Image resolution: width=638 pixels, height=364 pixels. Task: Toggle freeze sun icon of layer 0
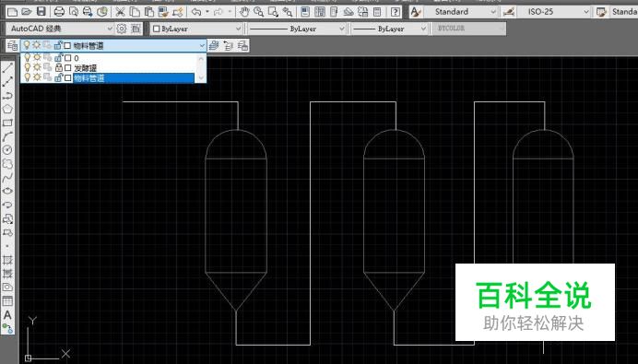tap(37, 58)
